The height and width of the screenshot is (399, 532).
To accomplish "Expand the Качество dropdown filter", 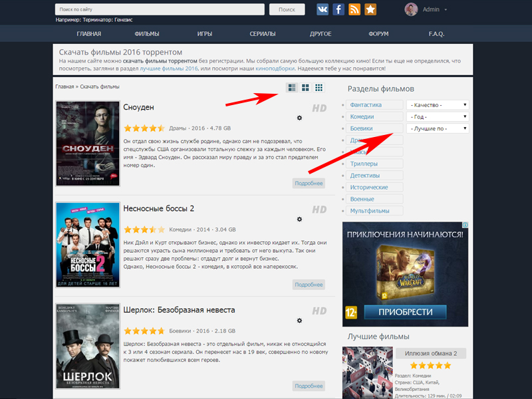I will pyautogui.click(x=438, y=105).
